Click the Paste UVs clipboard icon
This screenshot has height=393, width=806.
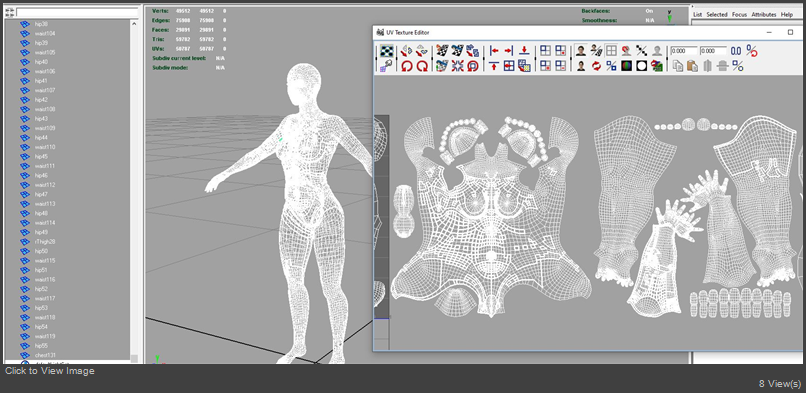pos(692,66)
